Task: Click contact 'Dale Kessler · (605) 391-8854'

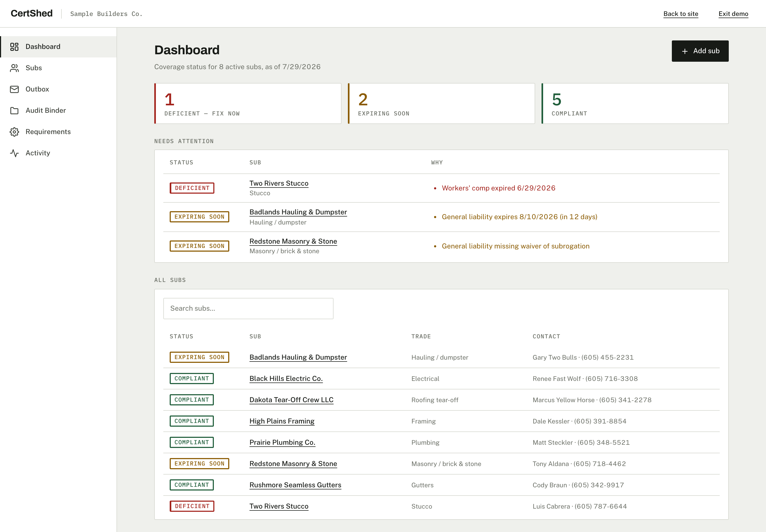Action: click(579, 421)
